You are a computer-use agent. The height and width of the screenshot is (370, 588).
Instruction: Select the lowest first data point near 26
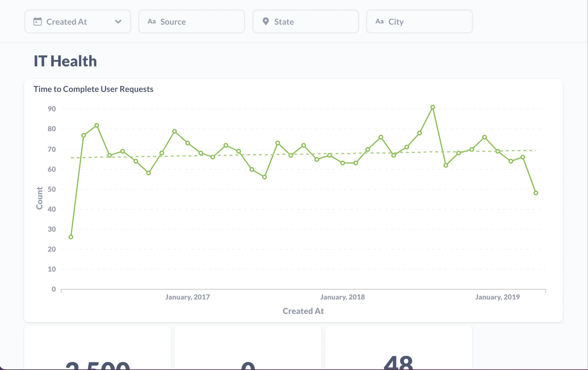pyautogui.click(x=71, y=237)
